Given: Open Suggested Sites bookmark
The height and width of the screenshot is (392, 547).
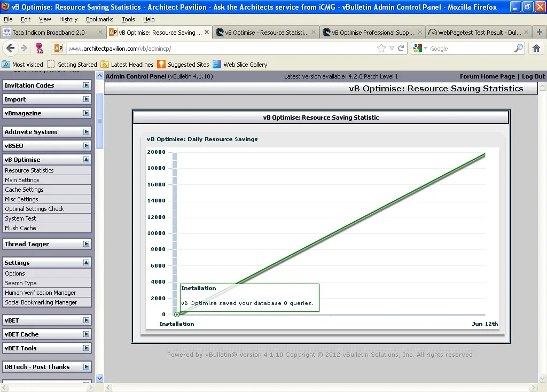Looking at the screenshot, I should [x=183, y=65].
